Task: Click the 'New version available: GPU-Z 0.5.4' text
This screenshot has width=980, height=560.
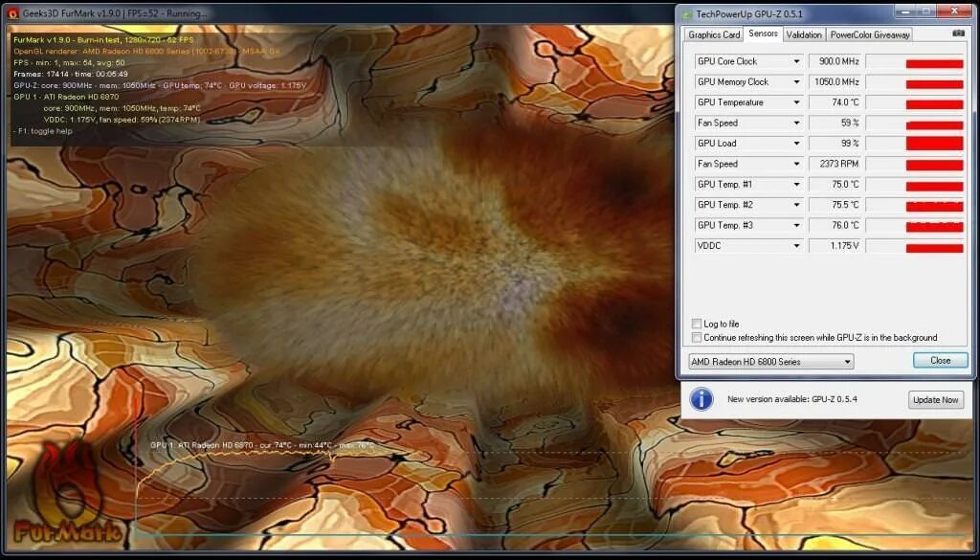Action: [791, 399]
